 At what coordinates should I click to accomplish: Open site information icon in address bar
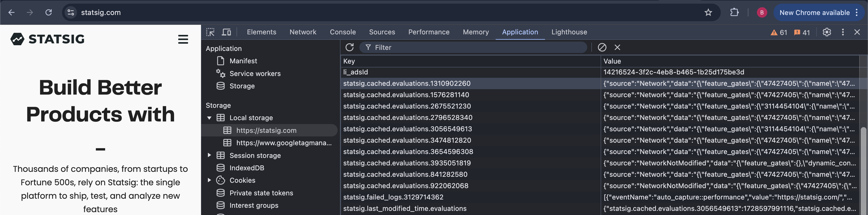tap(71, 12)
